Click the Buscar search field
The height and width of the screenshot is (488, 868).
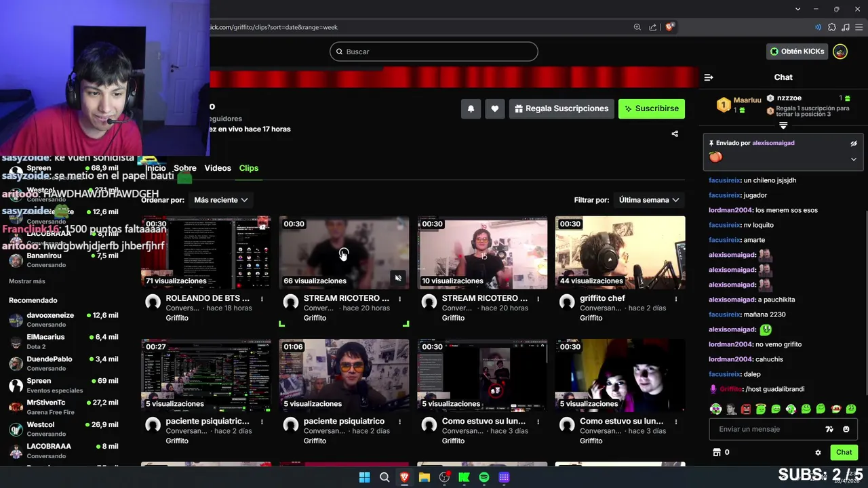click(x=434, y=52)
